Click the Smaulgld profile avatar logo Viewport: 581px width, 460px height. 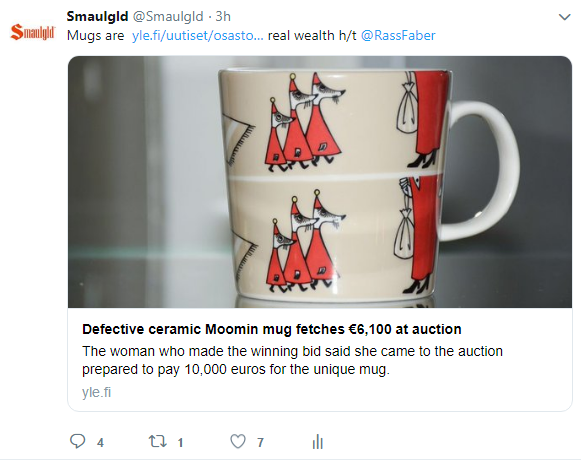[x=33, y=32]
